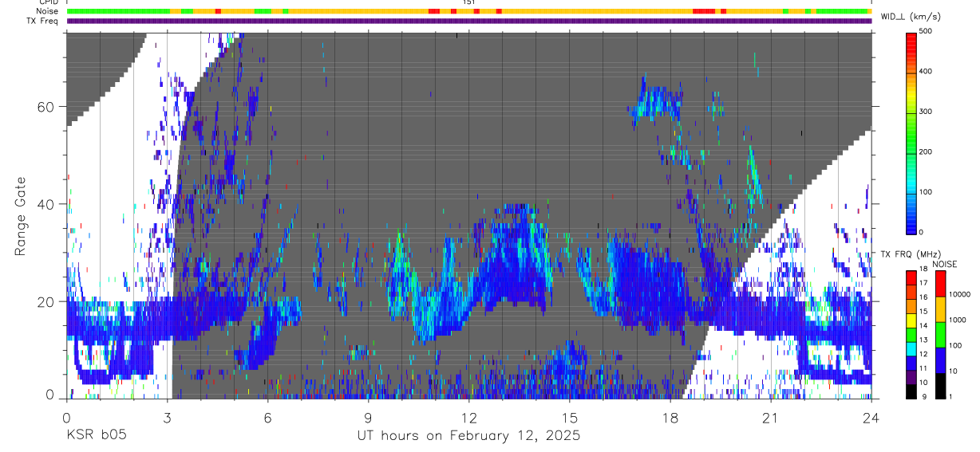The height and width of the screenshot is (452, 980).
Task: Click the '3' hour tick on UT axis
Action: tap(168, 417)
